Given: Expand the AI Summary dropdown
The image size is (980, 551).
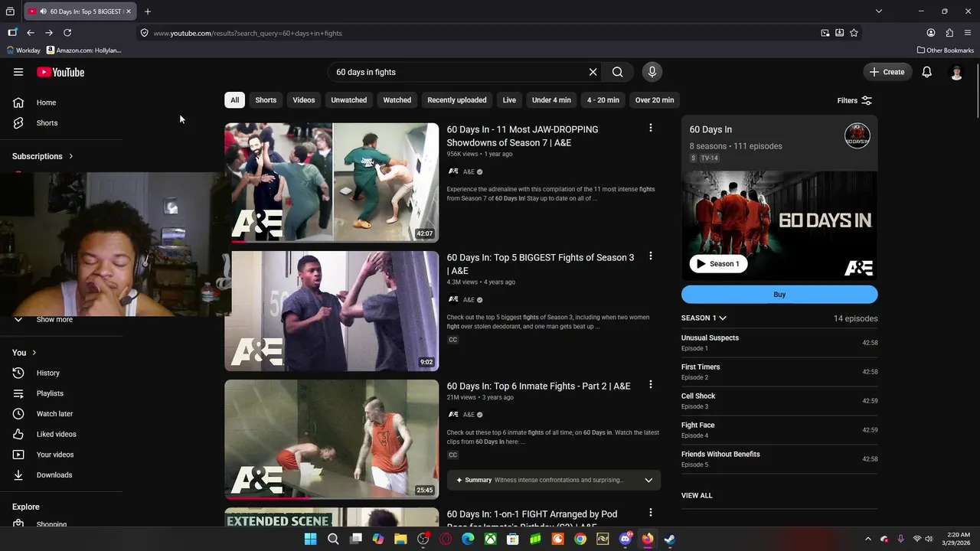Looking at the screenshot, I should [648, 480].
